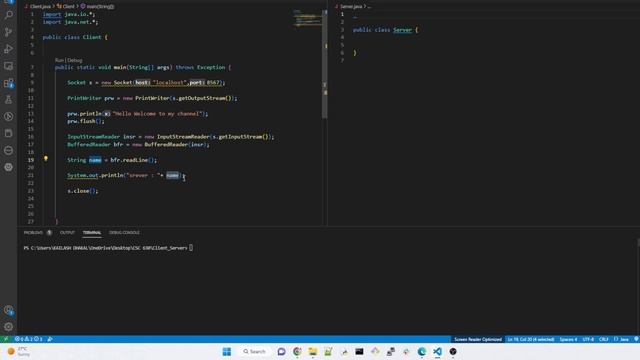Click the remote window indicator in the status bar
Viewport: 640px width, 360px height.
click(x=5, y=339)
